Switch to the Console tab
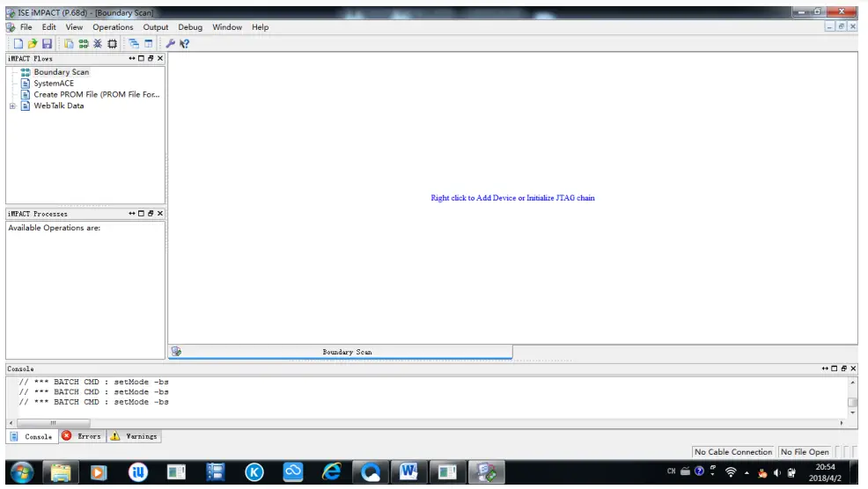Image resolution: width=868 pixels, height=489 pixels. 32,436
